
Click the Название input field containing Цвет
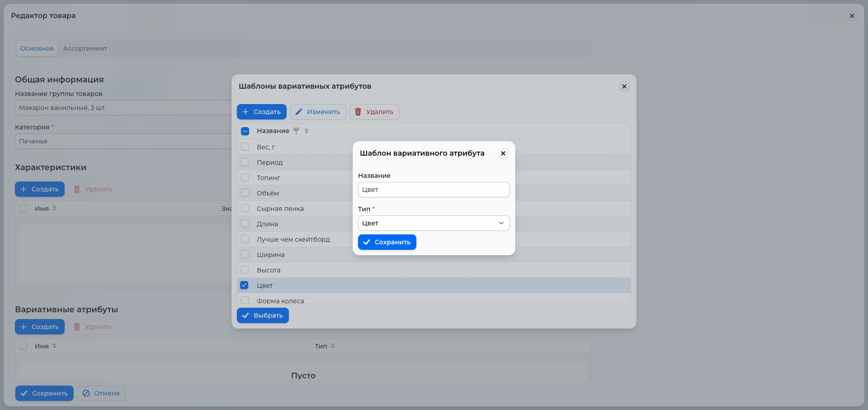pyautogui.click(x=434, y=190)
